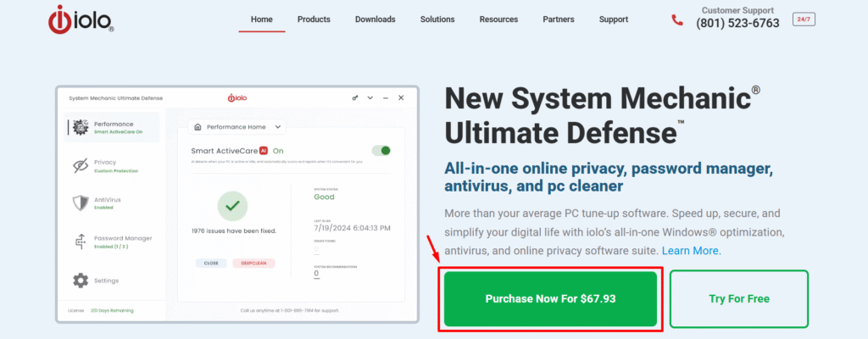This screenshot has height=339, width=868.
Task: Open Password Manager sidebar icon
Action: (81, 242)
